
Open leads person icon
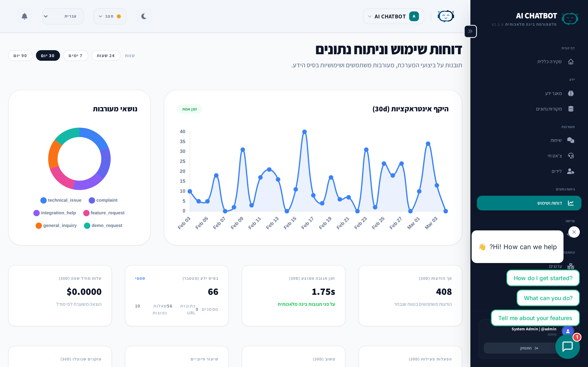(x=570, y=171)
